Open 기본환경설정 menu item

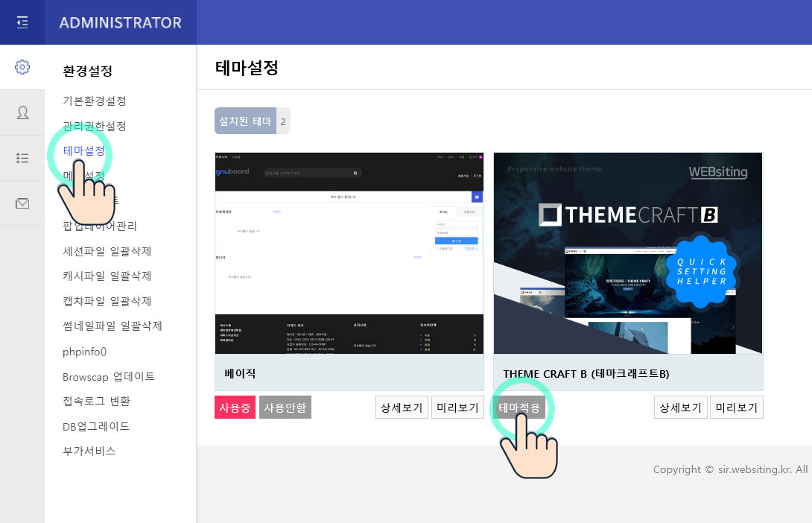[95, 101]
